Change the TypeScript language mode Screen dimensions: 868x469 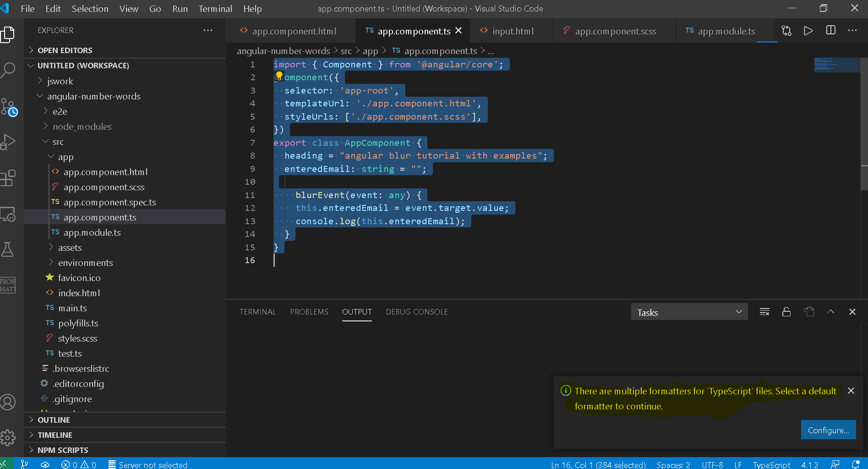point(771,464)
